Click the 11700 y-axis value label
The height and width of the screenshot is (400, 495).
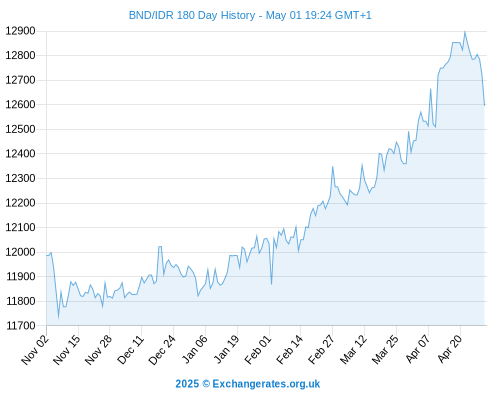click(x=20, y=326)
